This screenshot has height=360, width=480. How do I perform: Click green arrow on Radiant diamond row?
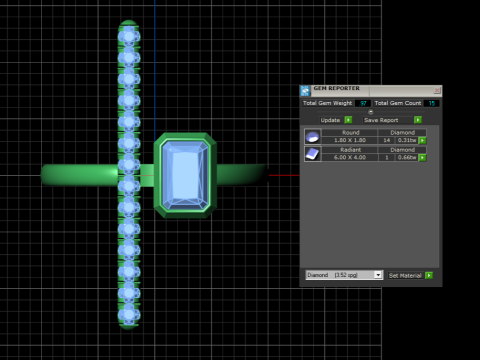coord(422,158)
